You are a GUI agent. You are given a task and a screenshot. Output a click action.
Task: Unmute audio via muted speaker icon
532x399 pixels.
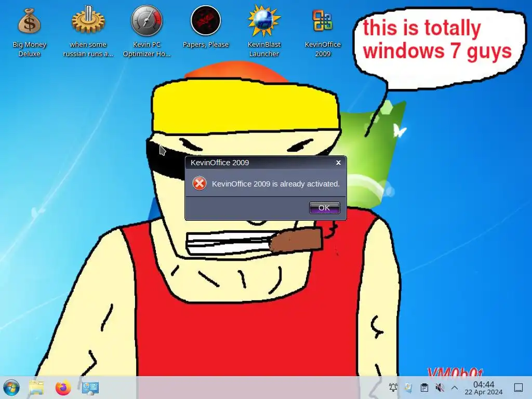440,388
